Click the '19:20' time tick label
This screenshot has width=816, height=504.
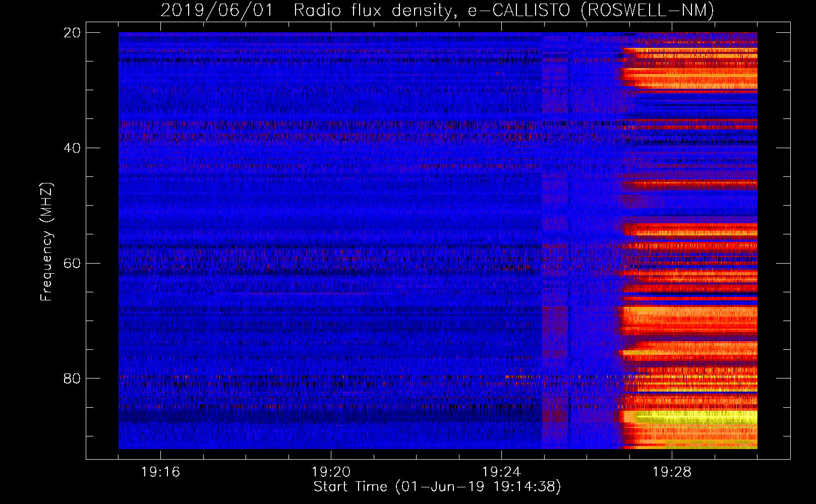click(x=331, y=472)
